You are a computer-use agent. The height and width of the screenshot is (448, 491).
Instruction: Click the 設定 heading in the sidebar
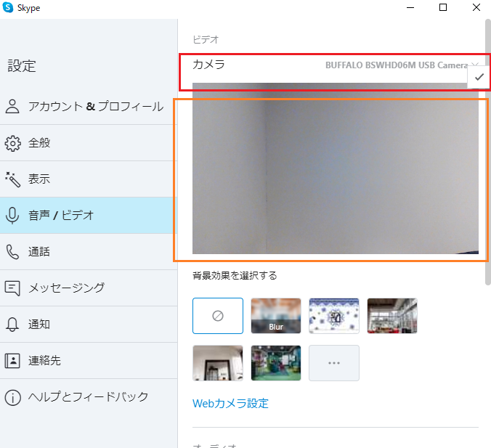pos(22,66)
